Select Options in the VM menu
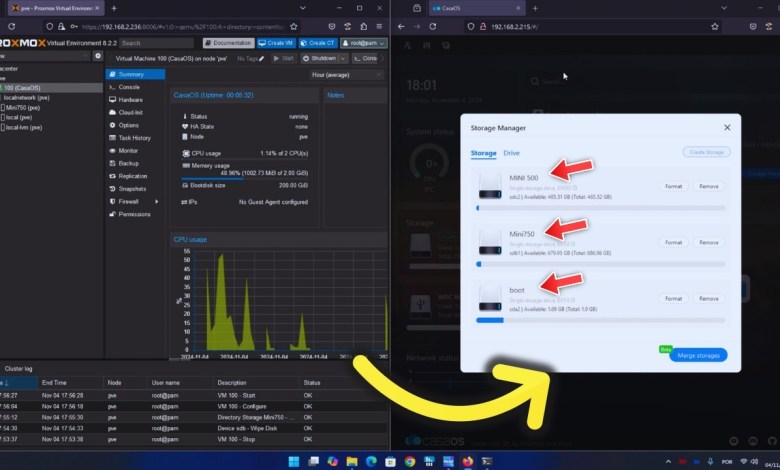The width and height of the screenshot is (780, 470). pyautogui.click(x=128, y=125)
